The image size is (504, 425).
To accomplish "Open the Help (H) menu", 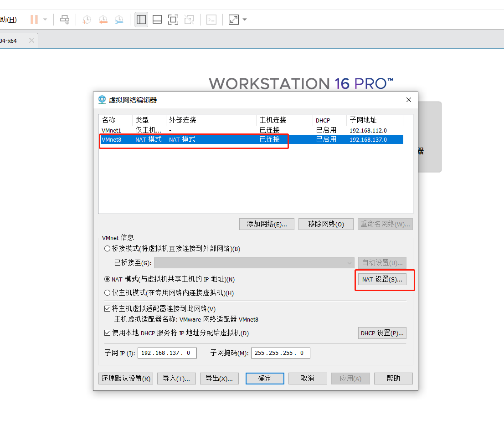I will [8, 20].
